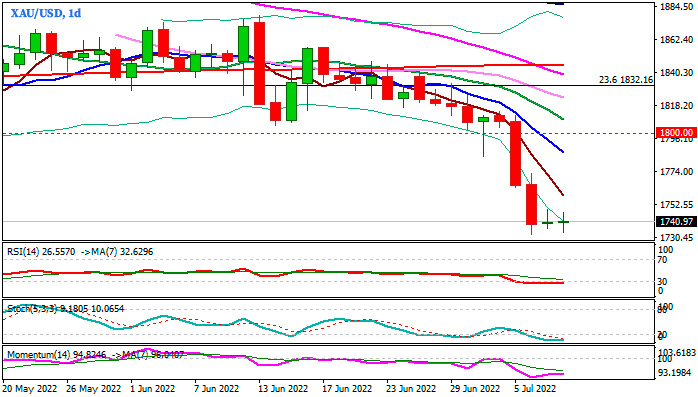Image resolution: width=698 pixels, height=397 pixels.
Task: Click the 5 Jul 2022 date label
Action: [x=534, y=389]
